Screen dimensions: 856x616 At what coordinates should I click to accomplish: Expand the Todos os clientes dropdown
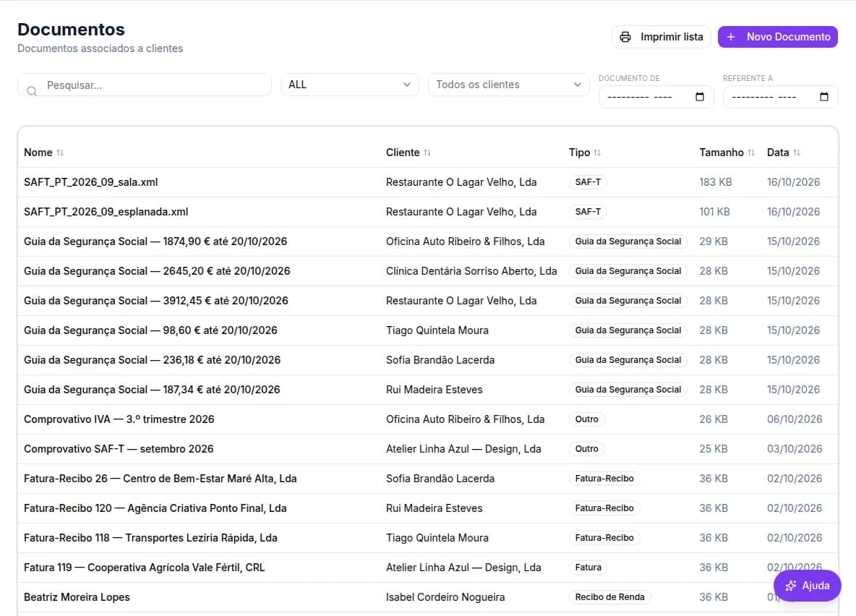point(508,85)
